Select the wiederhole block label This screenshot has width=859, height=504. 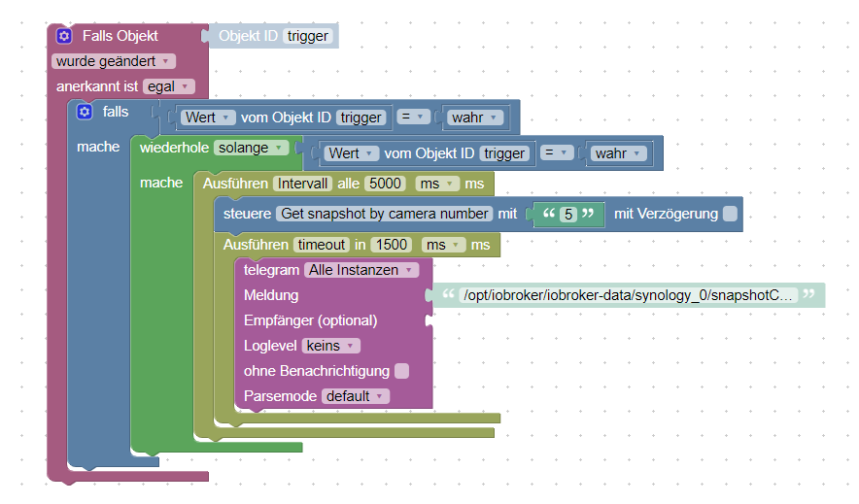174,148
